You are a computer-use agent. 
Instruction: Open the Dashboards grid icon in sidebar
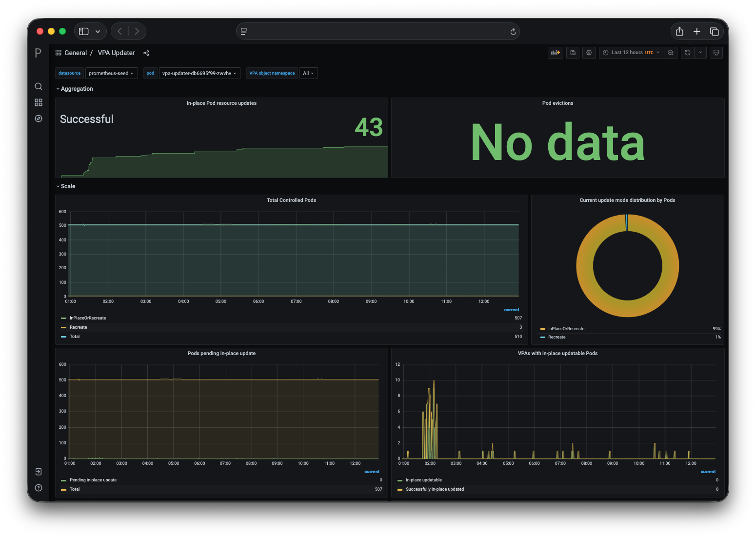pos(39,102)
